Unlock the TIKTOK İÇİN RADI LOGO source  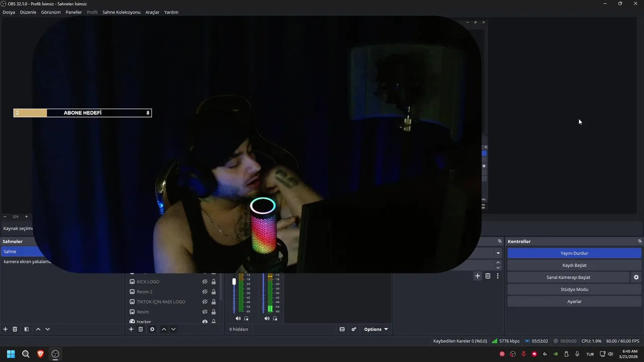click(213, 302)
